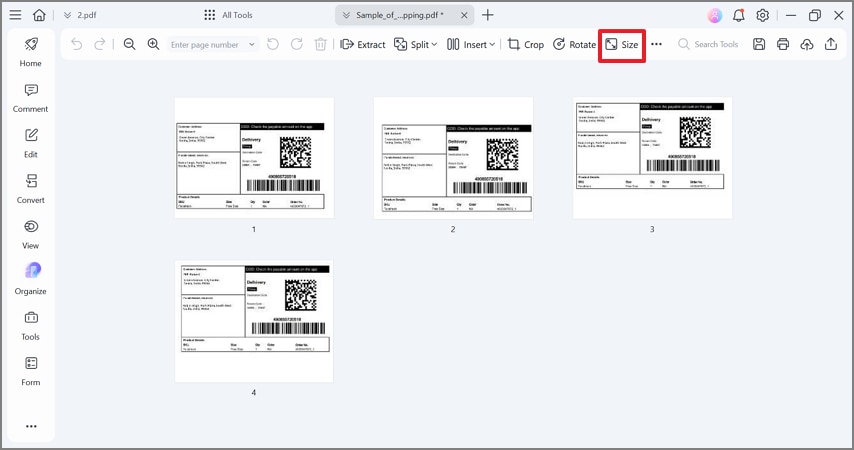Select page 3 thumbnail

652,158
